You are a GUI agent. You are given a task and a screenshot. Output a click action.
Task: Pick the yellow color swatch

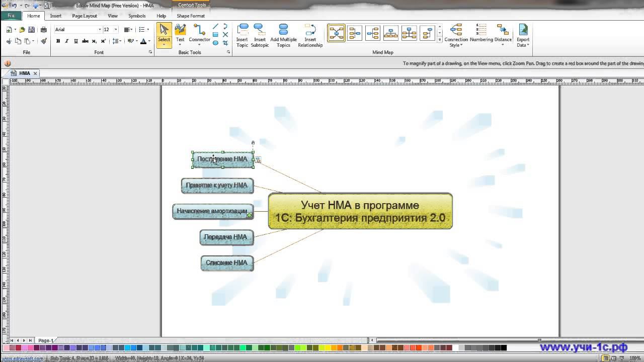(x=328, y=347)
